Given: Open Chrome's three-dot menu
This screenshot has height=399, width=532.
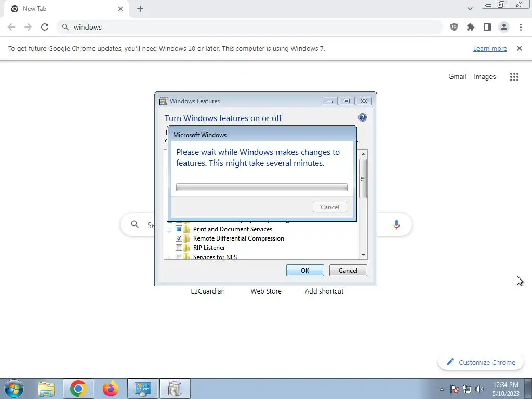Looking at the screenshot, I should tap(521, 27).
